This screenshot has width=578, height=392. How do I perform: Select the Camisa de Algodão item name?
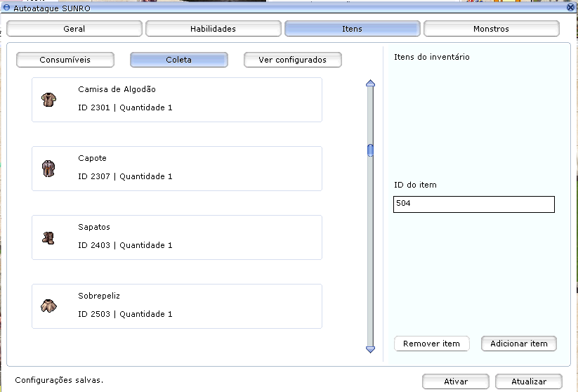tap(117, 89)
